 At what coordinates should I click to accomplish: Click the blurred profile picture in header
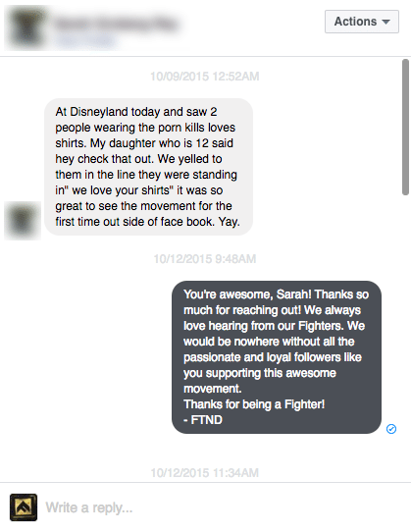point(26,27)
